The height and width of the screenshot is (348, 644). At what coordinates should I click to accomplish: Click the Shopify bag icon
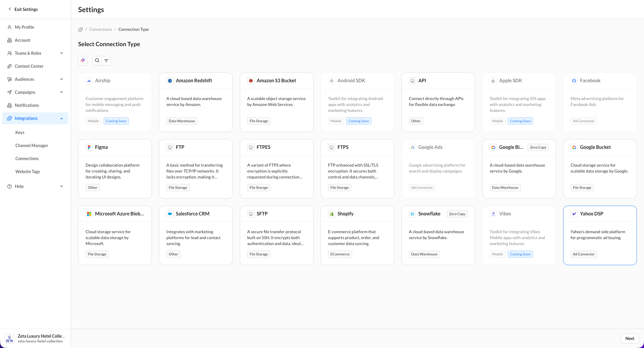point(332,214)
